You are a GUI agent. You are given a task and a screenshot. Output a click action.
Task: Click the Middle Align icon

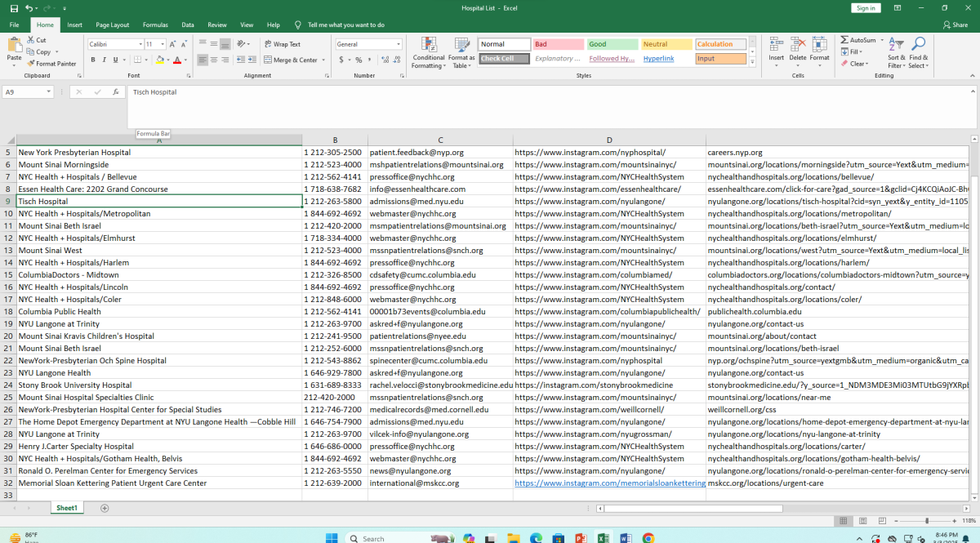pos(214,44)
